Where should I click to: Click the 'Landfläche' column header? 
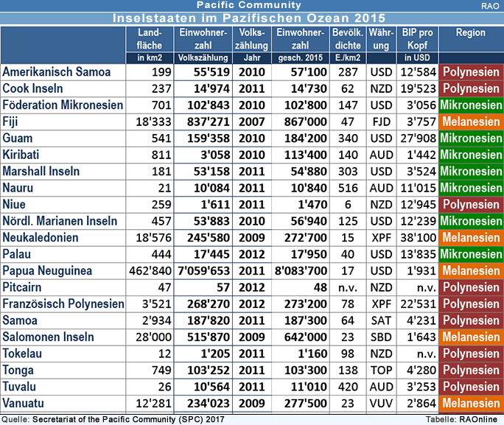point(150,39)
